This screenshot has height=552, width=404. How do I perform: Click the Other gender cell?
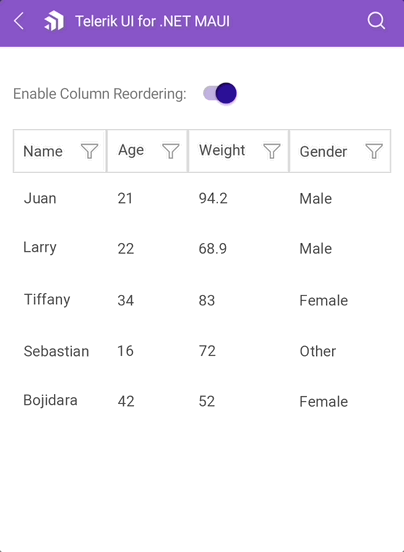[318, 351]
